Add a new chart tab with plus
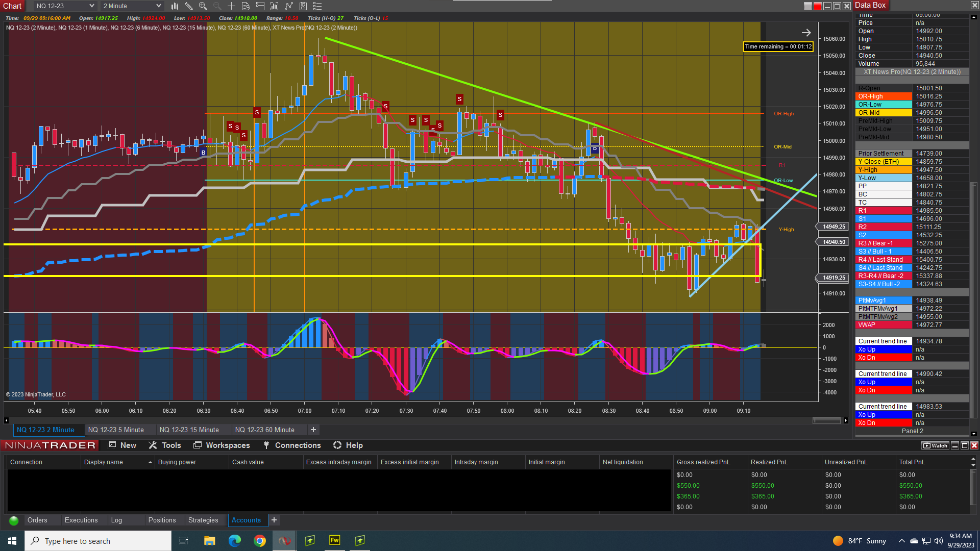Screen dimensions: 980x551 313,430
